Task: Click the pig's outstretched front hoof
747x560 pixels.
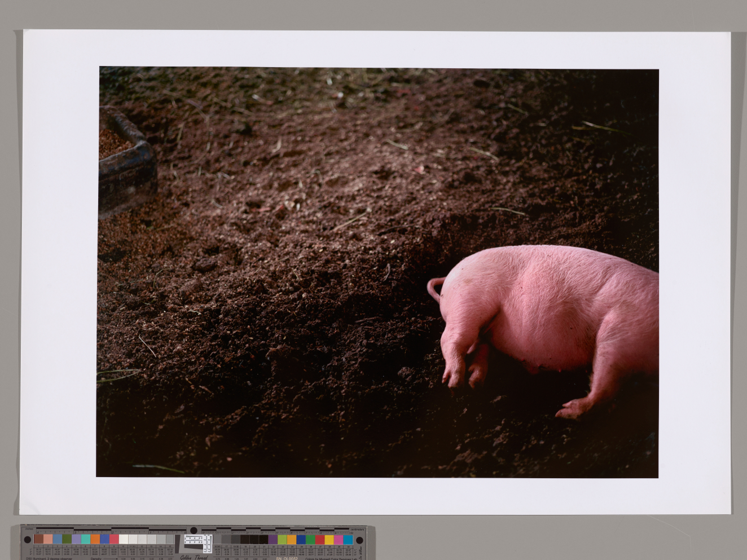Action: (570, 411)
